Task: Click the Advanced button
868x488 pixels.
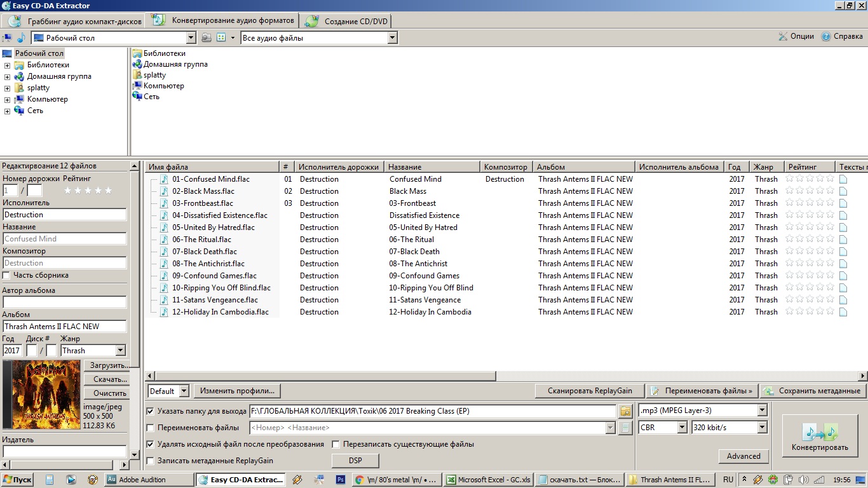Action: coord(743,456)
